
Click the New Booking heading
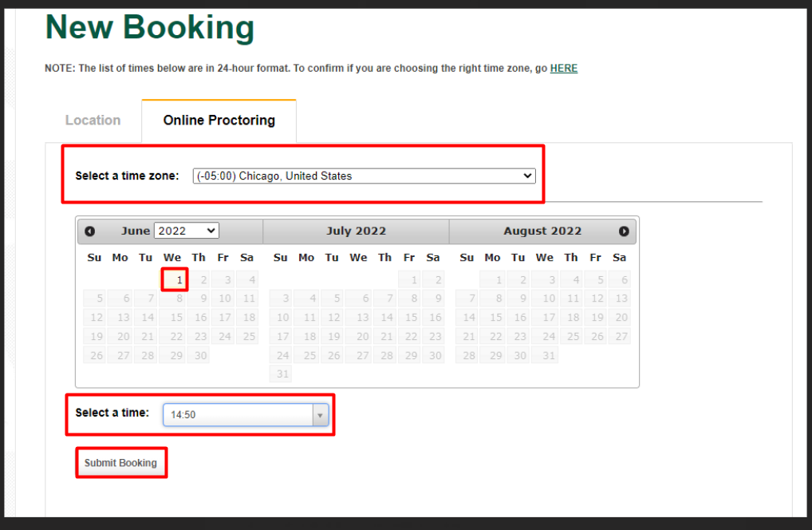150,27
